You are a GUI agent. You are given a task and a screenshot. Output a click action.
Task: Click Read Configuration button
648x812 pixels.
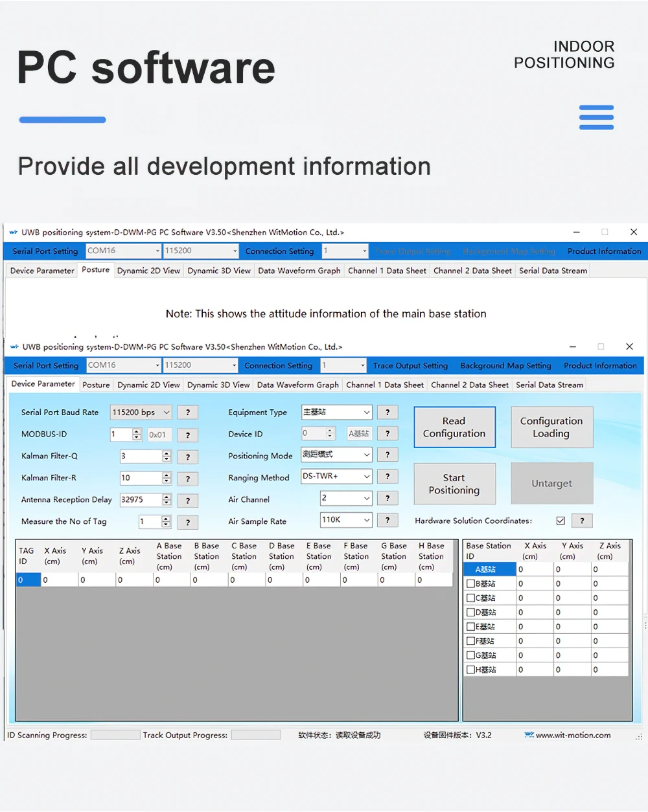454,427
